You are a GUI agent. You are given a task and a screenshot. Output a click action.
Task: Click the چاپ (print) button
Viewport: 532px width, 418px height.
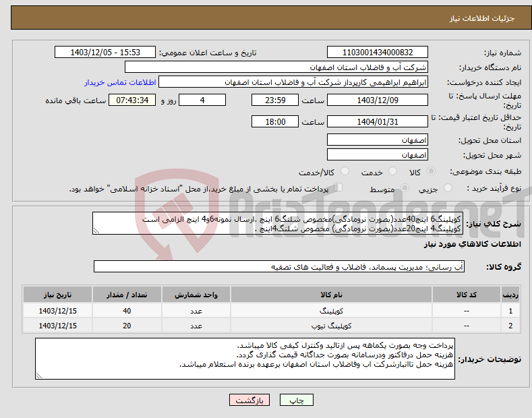pos(296,400)
